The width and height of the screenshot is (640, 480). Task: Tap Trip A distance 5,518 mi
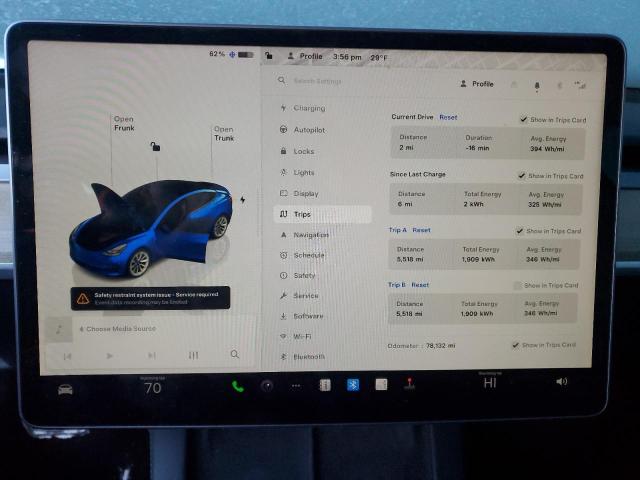[410, 259]
